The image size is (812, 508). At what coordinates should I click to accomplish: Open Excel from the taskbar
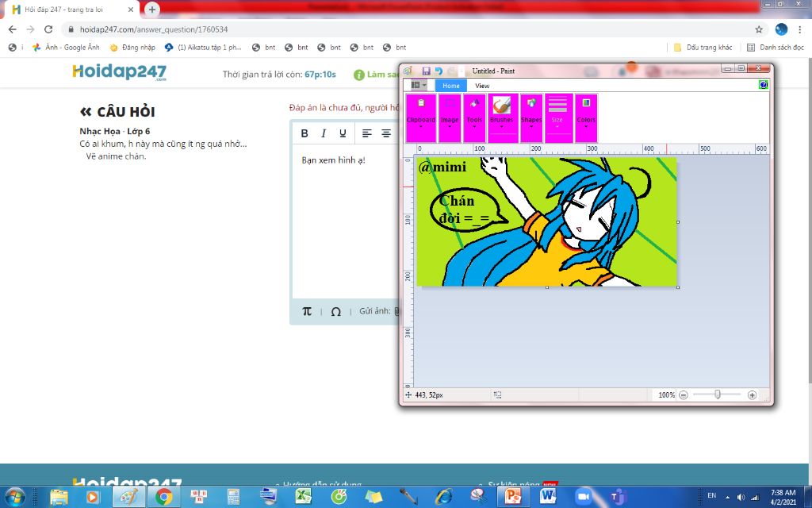click(304, 497)
